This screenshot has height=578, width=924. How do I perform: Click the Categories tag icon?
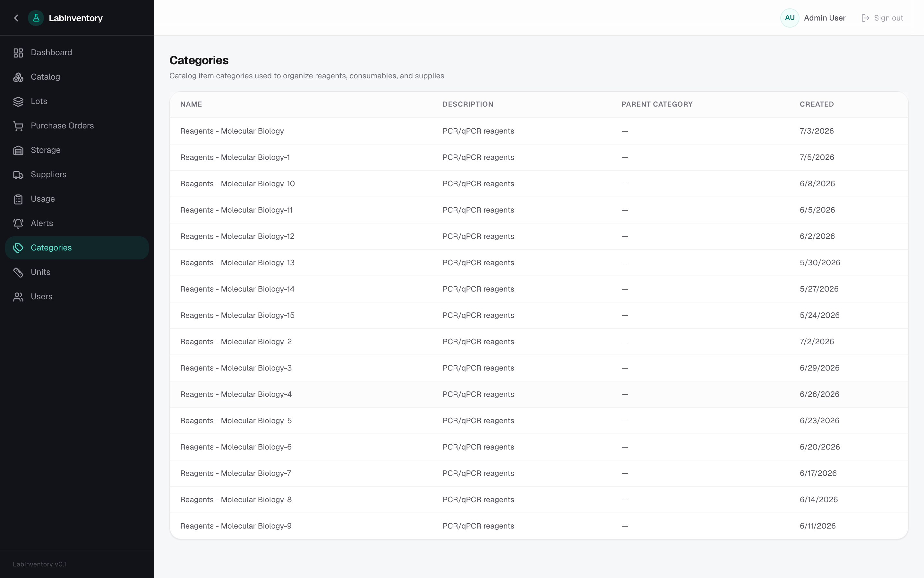click(18, 248)
